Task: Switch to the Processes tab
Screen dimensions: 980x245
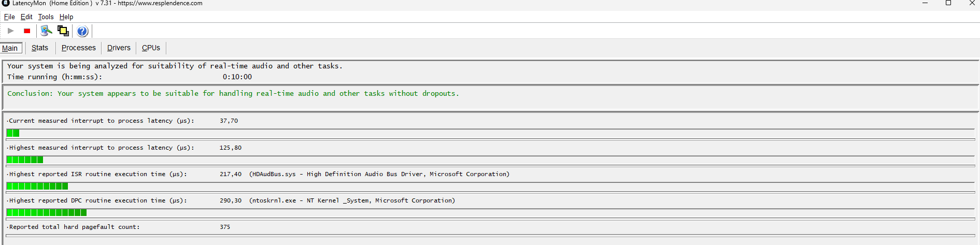Action: click(78, 48)
